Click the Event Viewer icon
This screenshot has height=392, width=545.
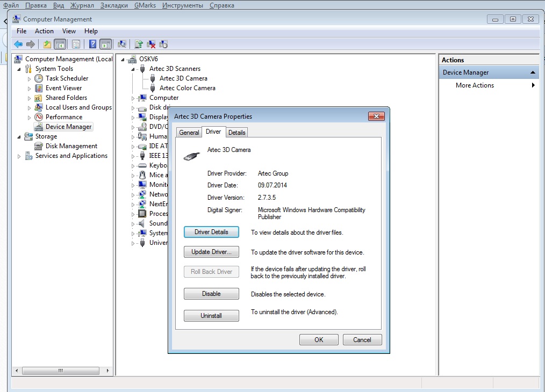(x=39, y=88)
